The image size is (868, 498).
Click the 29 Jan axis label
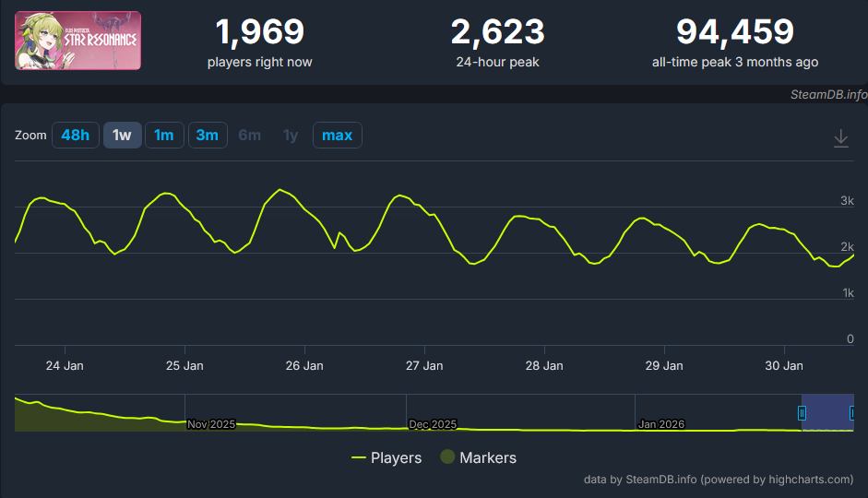(664, 366)
